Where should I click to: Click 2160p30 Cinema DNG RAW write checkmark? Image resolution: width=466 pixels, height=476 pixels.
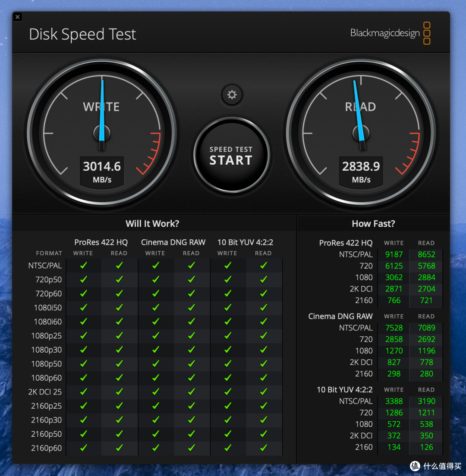(155, 420)
